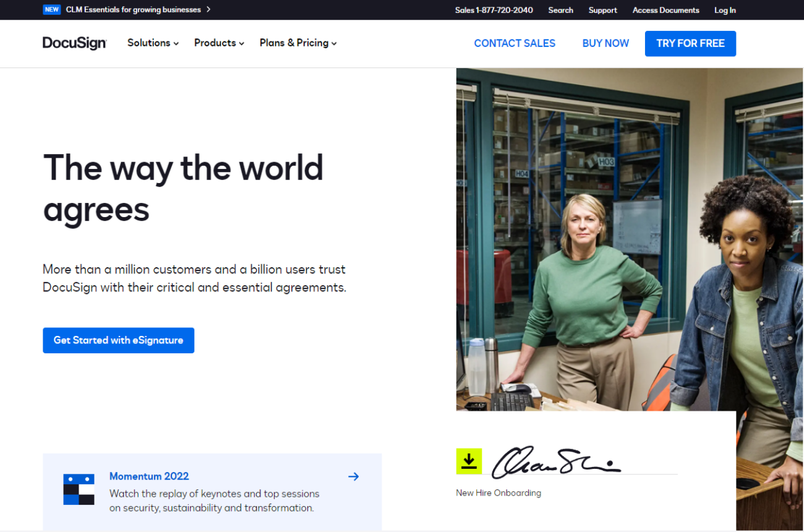Expand the Plans & Pricing dropdown
Image resolution: width=804 pixels, height=532 pixels.
click(x=298, y=43)
